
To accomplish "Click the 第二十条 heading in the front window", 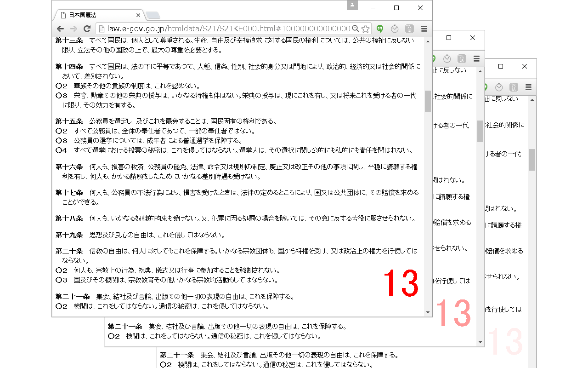I will pos(69,251).
